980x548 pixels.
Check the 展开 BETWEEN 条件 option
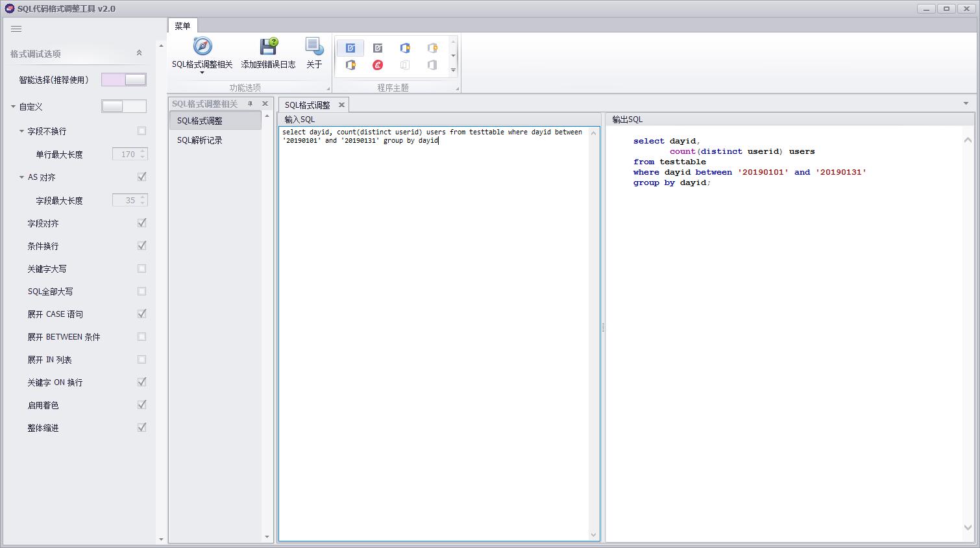point(141,336)
